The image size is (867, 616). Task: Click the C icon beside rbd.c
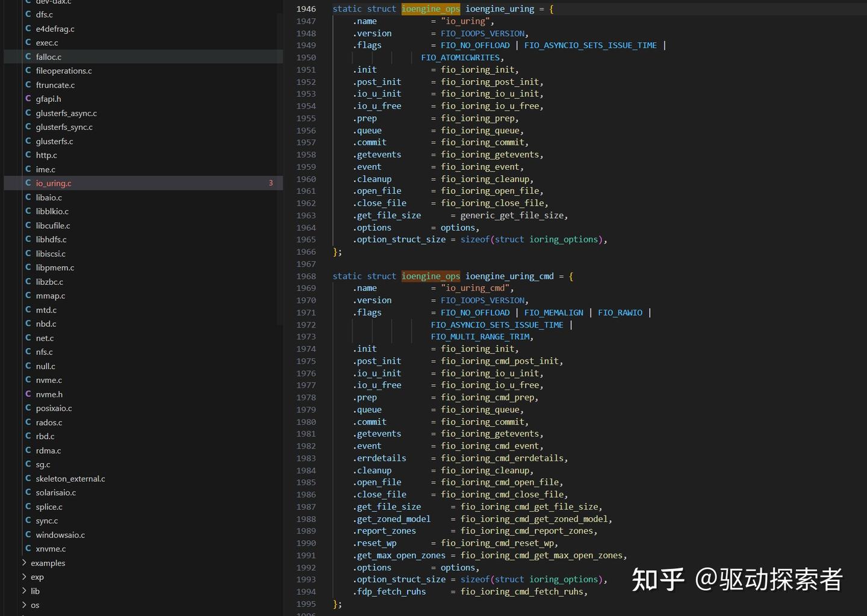click(x=28, y=436)
